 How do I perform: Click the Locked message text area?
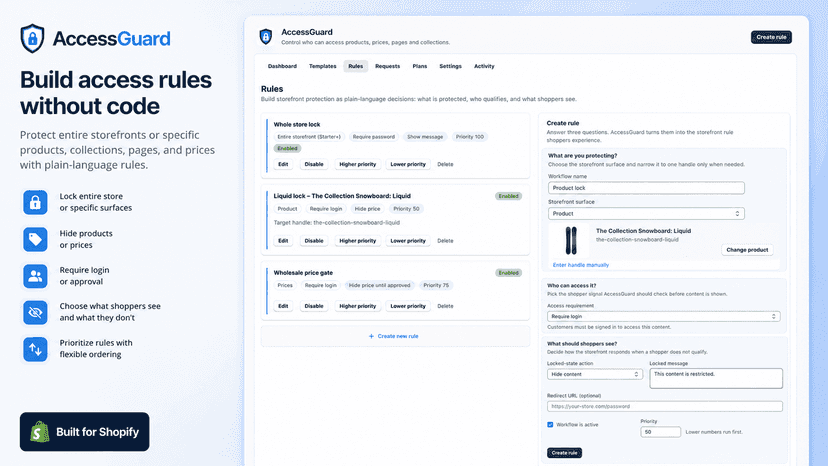(x=716, y=378)
